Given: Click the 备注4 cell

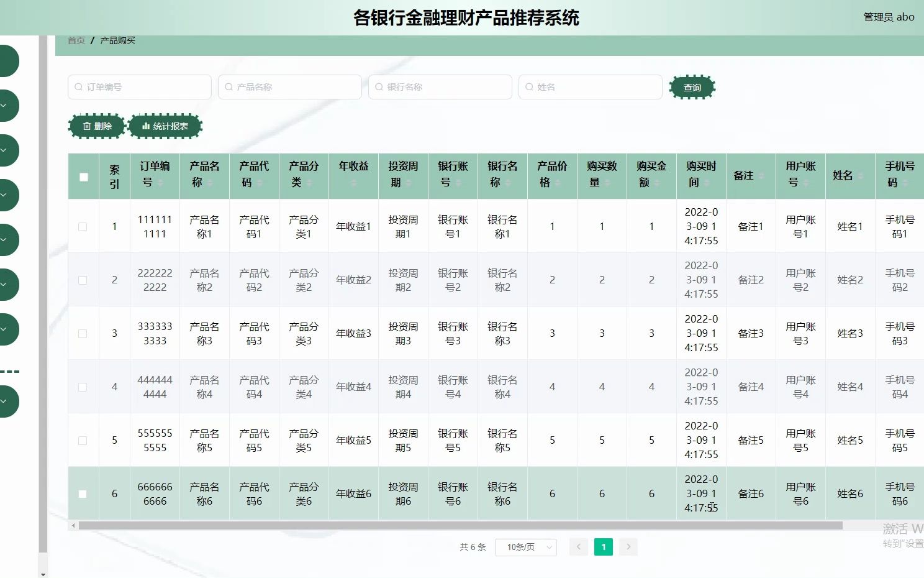Looking at the screenshot, I should pos(751,387).
